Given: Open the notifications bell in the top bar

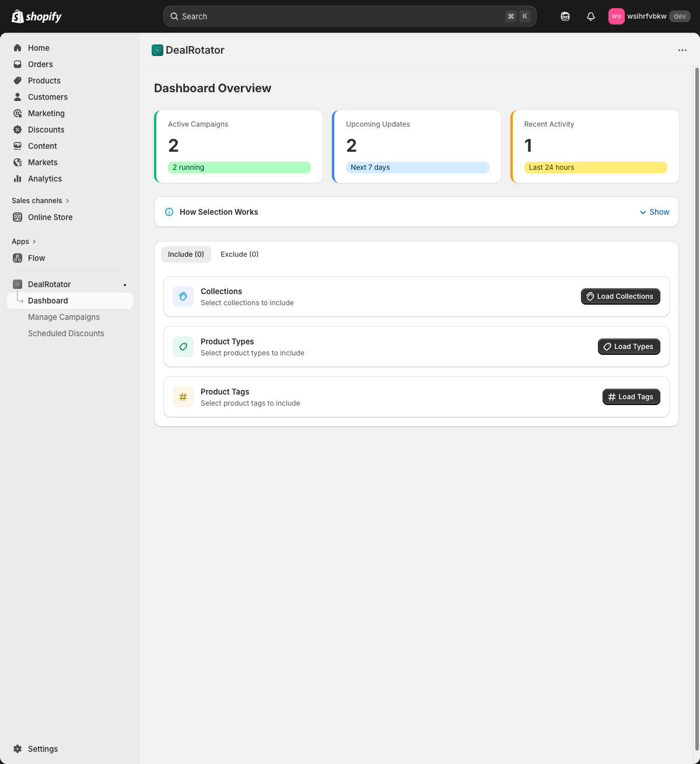Looking at the screenshot, I should (591, 16).
